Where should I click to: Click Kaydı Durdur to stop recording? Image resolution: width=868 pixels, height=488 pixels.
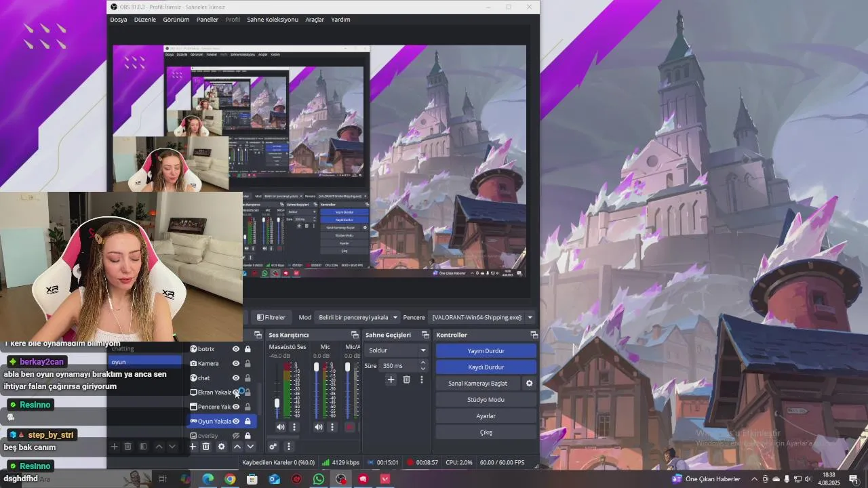[486, 367]
